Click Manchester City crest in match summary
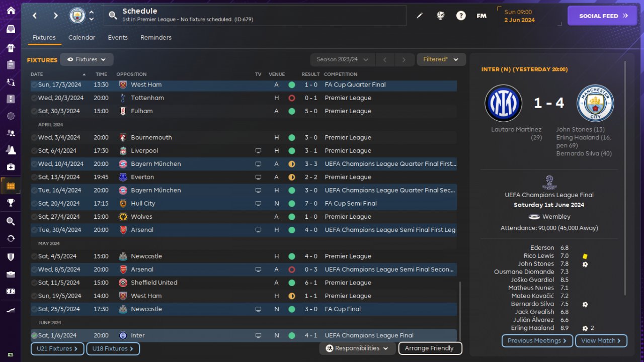Viewport: 644px width, 362px height. pyautogui.click(x=595, y=103)
